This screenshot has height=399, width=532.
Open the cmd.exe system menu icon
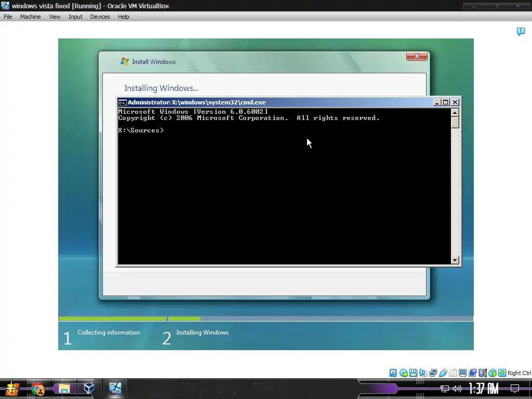(122, 102)
